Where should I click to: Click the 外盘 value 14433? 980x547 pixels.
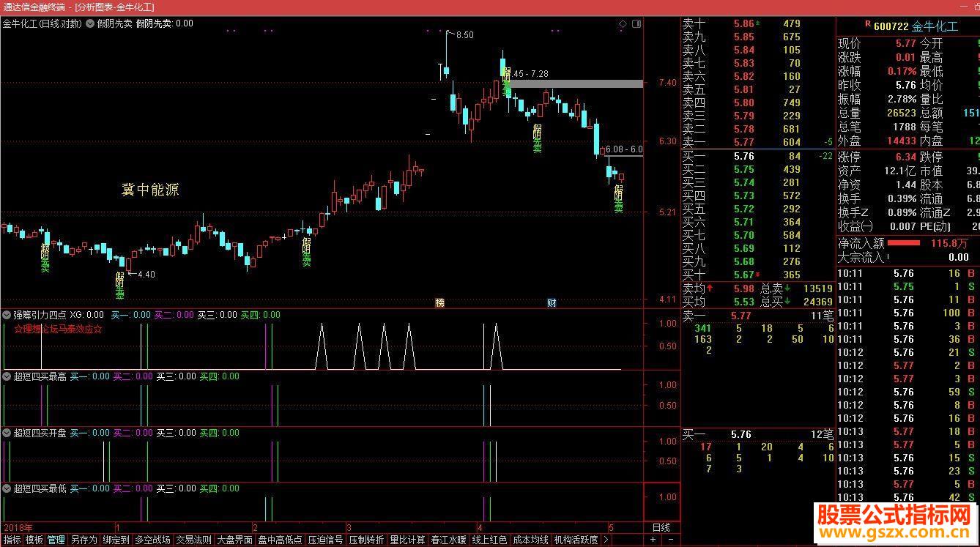pyautogui.click(x=901, y=141)
